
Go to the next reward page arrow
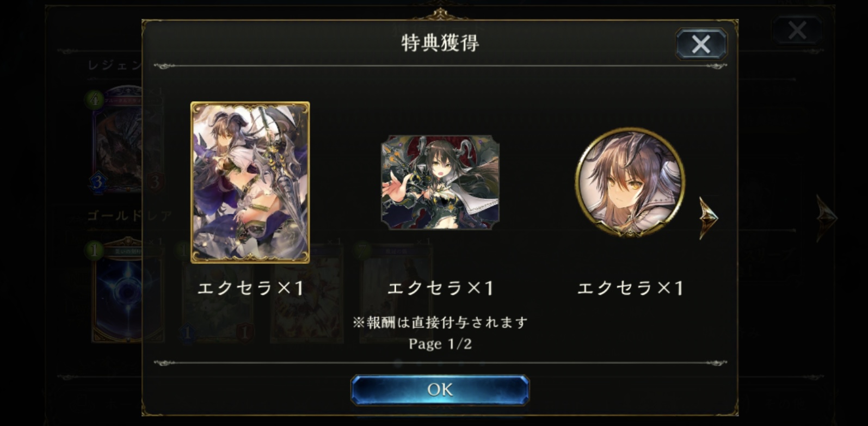coord(709,218)
